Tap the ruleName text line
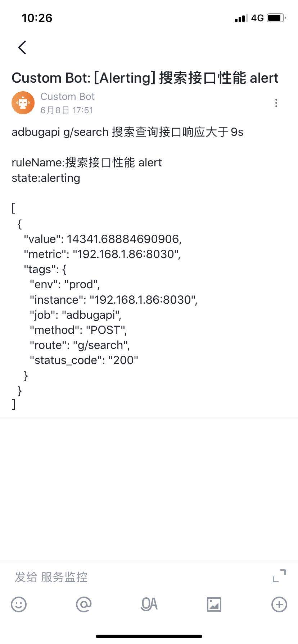Image resolution: width=298 pixels, height=644 pixels. [87, 162]
